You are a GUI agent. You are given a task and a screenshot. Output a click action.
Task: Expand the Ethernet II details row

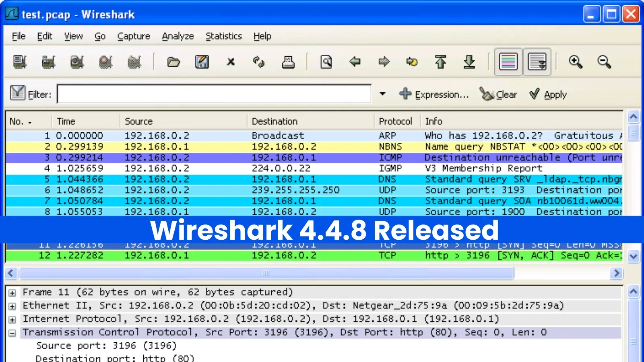click(11, 305)
